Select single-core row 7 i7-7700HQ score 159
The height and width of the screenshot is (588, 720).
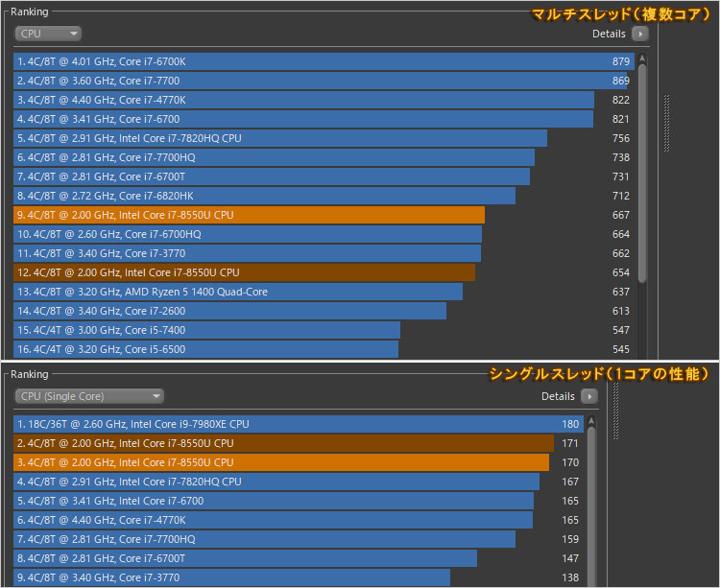299,539
